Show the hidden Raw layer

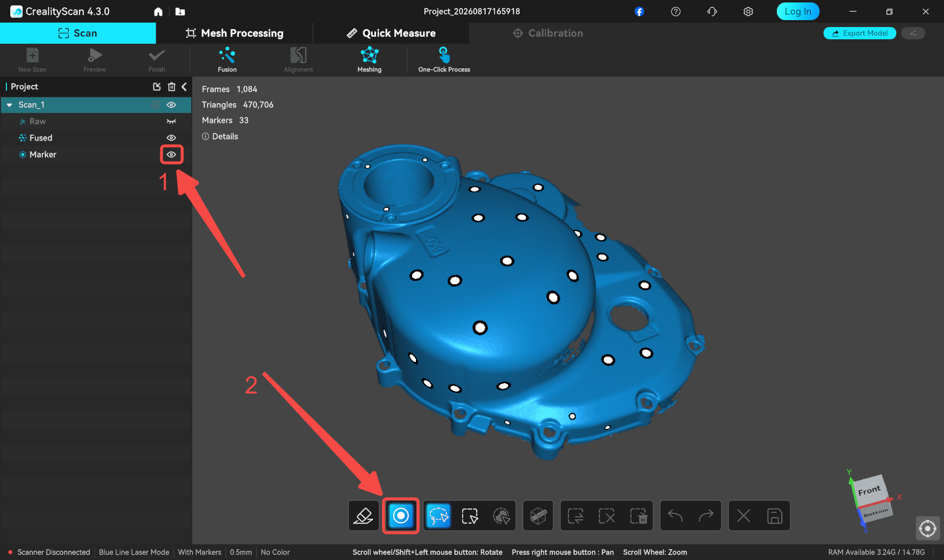tap(171, 121)
